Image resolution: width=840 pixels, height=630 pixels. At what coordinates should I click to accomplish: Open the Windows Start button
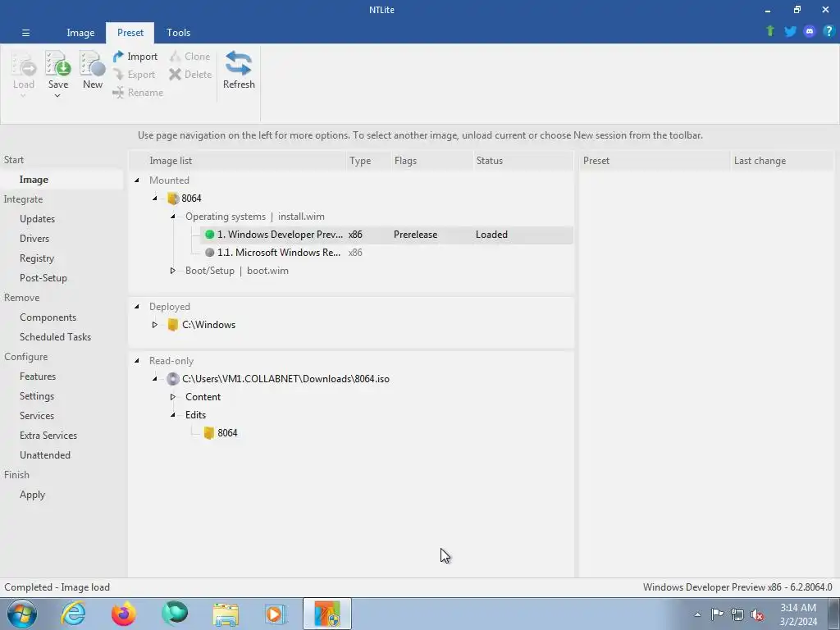coord(22,614)
